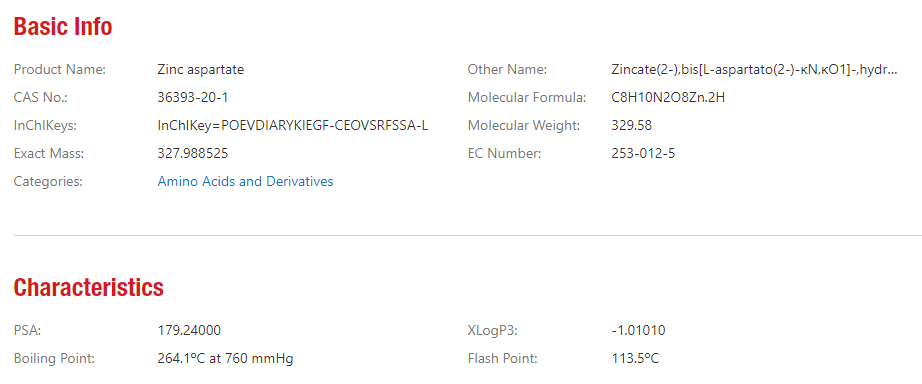The image size is (922, 384).
Task: Select the PSA value 179.24000
Action: (x=189, y=331)
